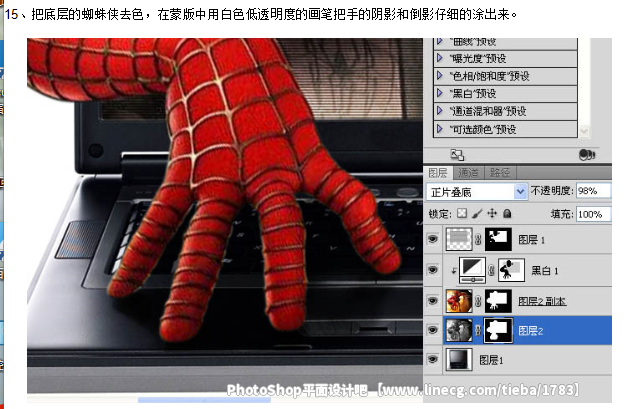
Task: Select the "可选颜色"预设 preset row text
Action: 483,130
